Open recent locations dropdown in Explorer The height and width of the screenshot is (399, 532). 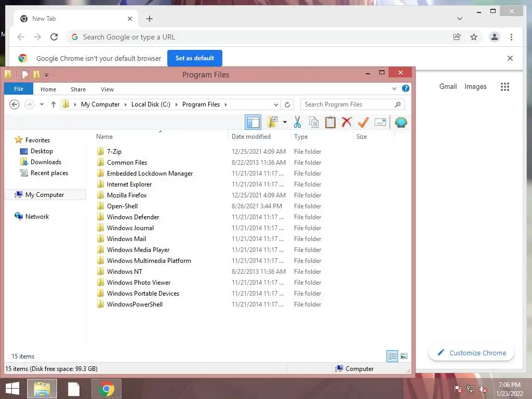(42, 104)
